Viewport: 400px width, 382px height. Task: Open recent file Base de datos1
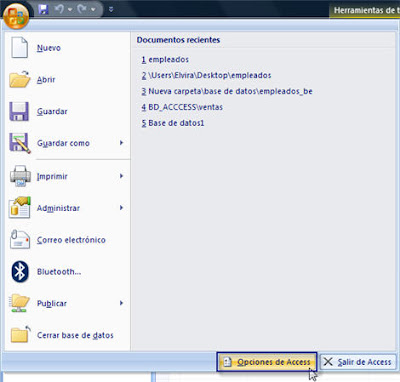(x=173, y=123)
